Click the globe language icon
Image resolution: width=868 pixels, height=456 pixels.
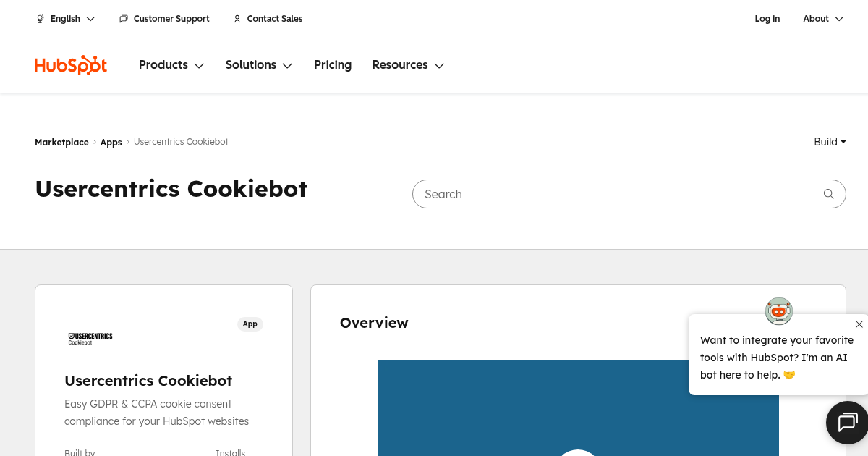[x=40, y=19]
